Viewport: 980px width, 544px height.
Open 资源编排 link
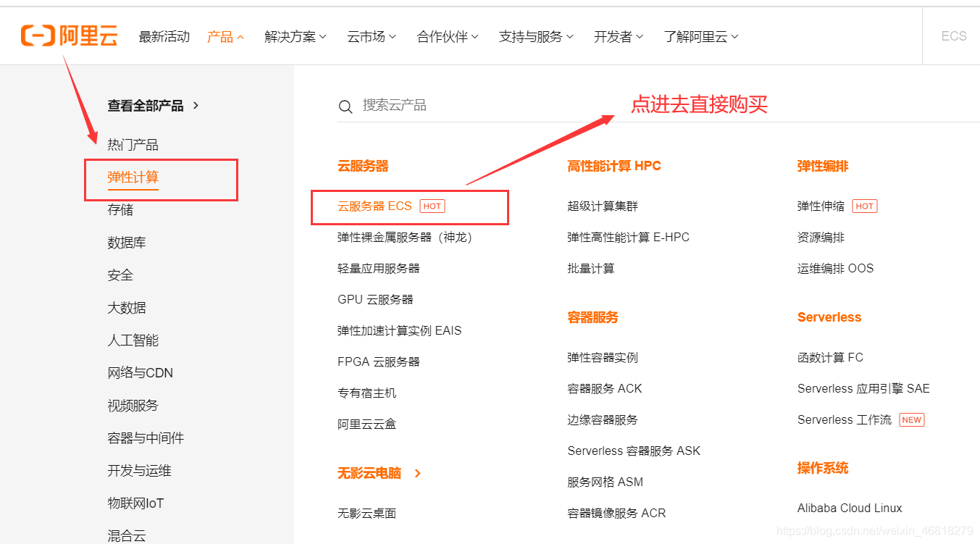(x=821, y=238)
